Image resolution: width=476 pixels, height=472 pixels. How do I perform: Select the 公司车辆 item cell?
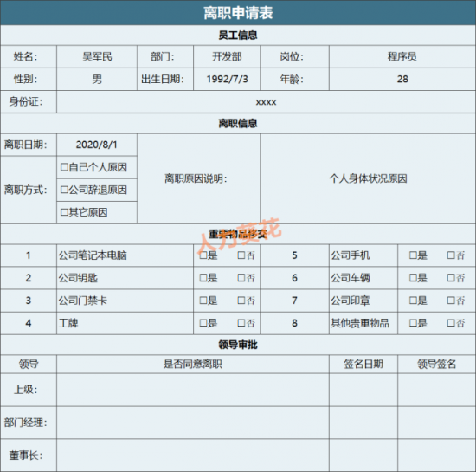coord(363,278)
